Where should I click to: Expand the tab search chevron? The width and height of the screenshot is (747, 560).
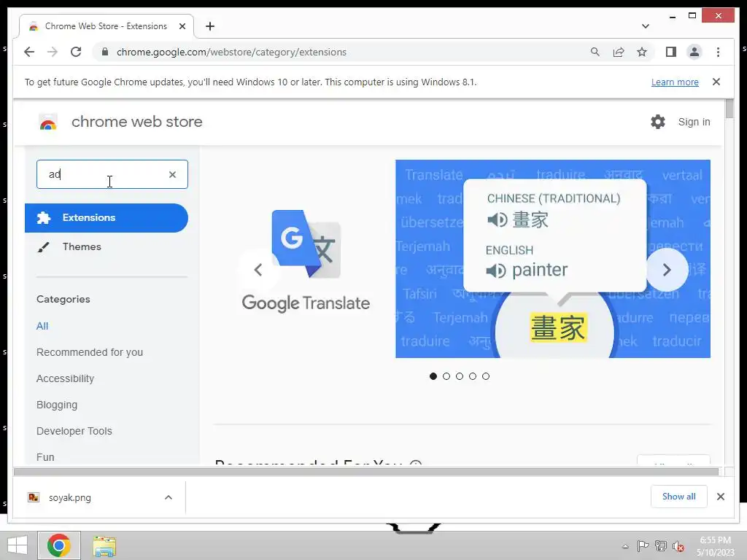pyautogui.click(x=645, y=26)
